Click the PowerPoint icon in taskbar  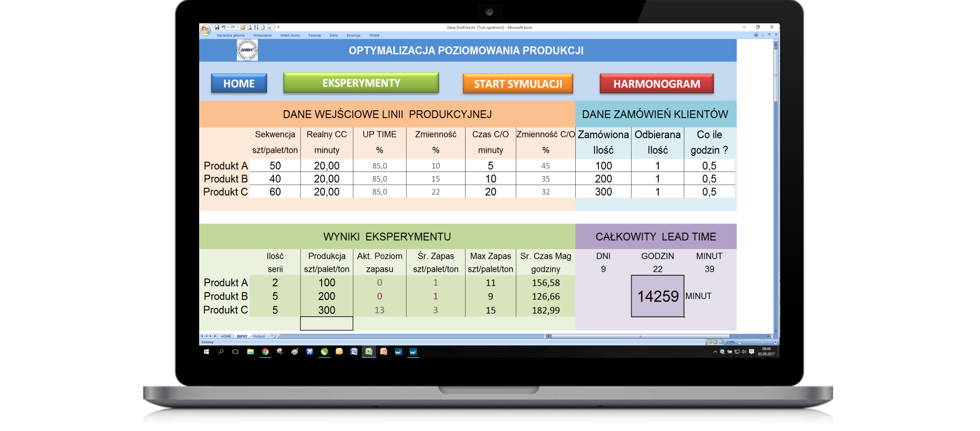tap(383, 351)
